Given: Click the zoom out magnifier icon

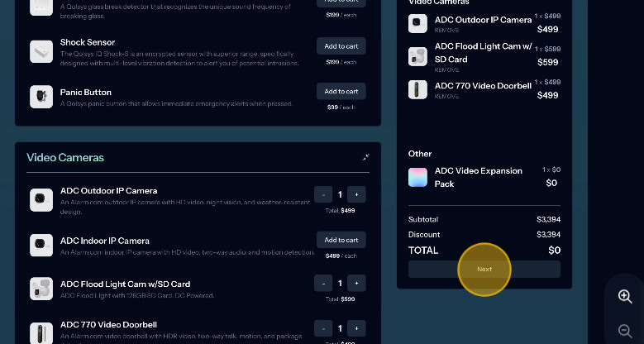Looking at the screenshot, I should click(x=625, y=331).
